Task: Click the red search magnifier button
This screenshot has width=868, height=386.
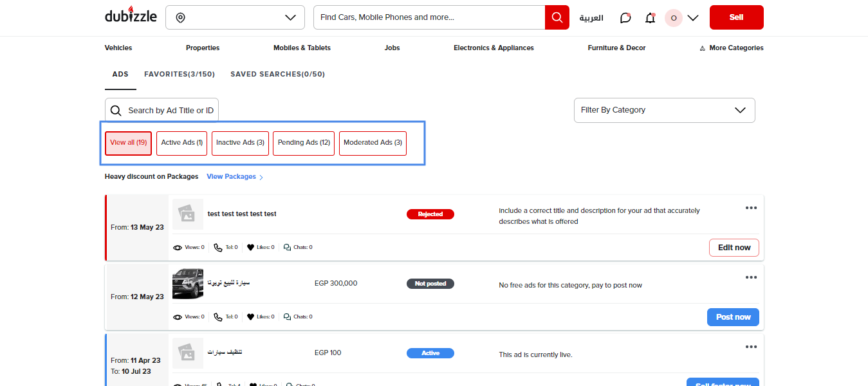Action: pos(557,17)
